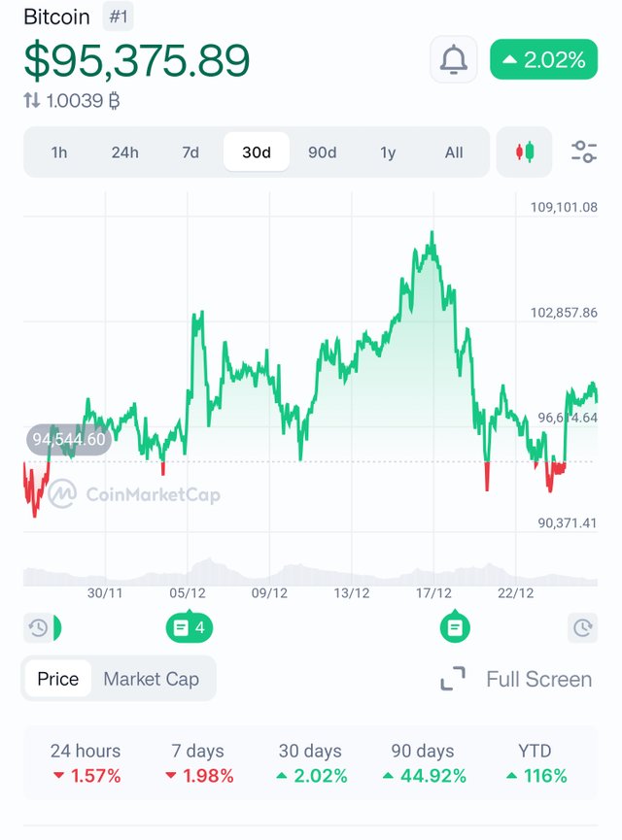Open chart settings sliders icon
Image resolution: width=622 pixels, height=840 pixels.
pyautogui.click(x=584, y=152)
